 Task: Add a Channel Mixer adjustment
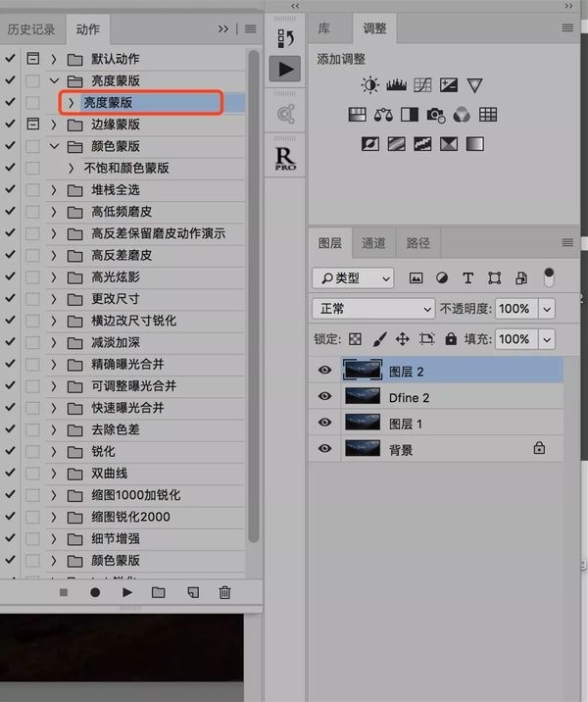[x=461, y=115]
